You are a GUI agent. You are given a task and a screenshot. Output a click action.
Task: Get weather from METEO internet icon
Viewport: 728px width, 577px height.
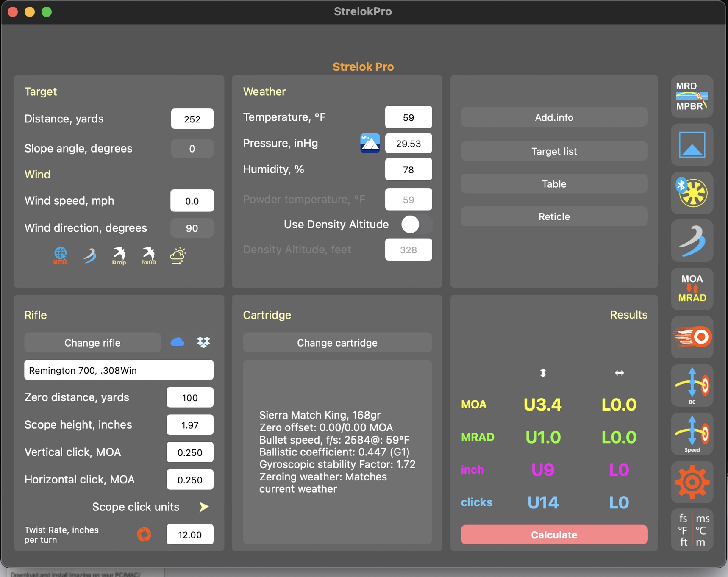point(60,256)
